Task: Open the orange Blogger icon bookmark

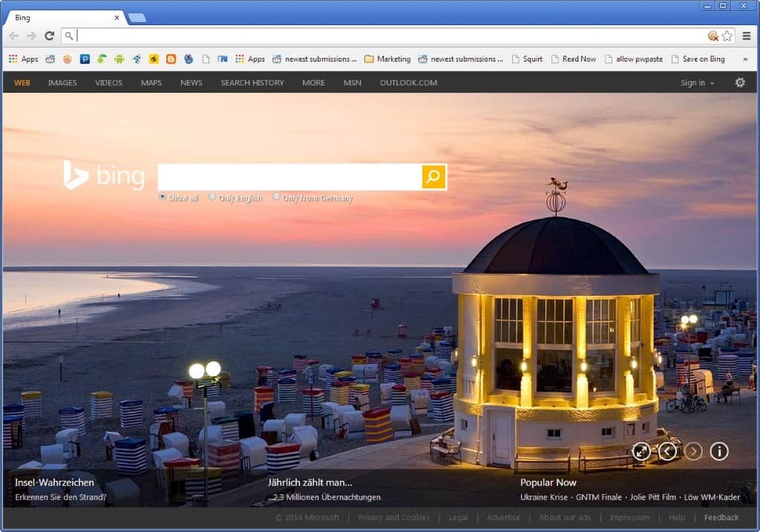Action: tap(171, 59)
